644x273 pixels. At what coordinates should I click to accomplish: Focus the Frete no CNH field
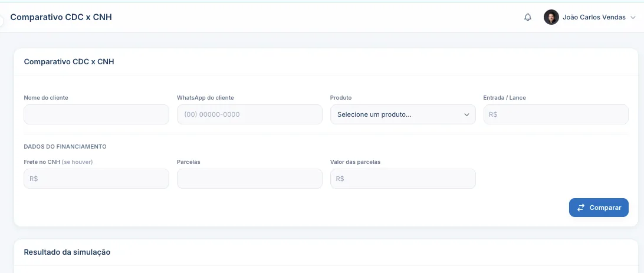(97, 179)
